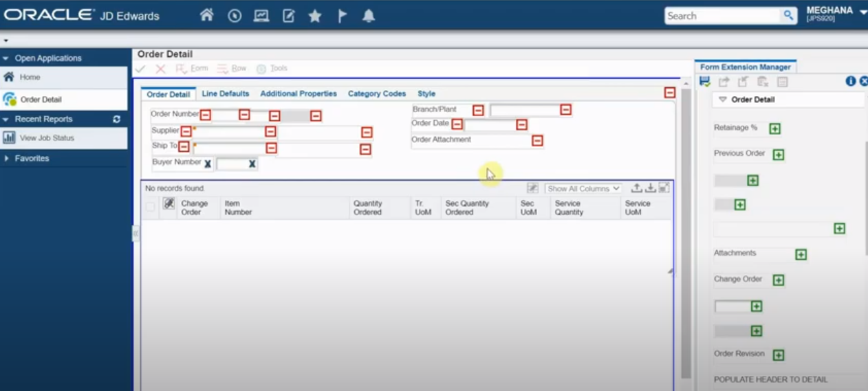The image size is (868, 391).
Task: Open the Watchlists monitor icon
Action: click(261, 16)
